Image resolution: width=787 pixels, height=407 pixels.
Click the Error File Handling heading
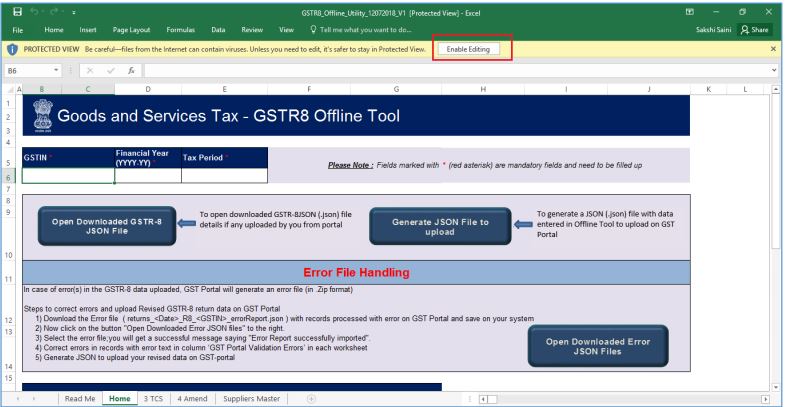tap(356, 273)
